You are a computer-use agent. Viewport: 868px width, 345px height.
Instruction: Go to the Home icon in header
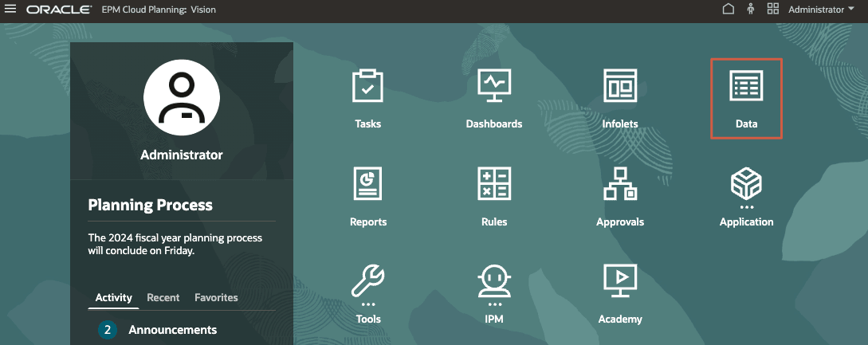[x=729, y=9]
